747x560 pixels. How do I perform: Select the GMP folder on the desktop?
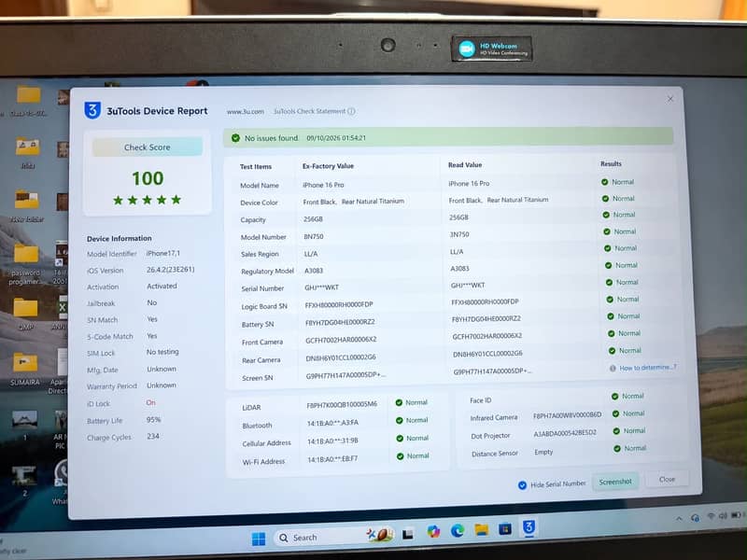coord(25,314)
